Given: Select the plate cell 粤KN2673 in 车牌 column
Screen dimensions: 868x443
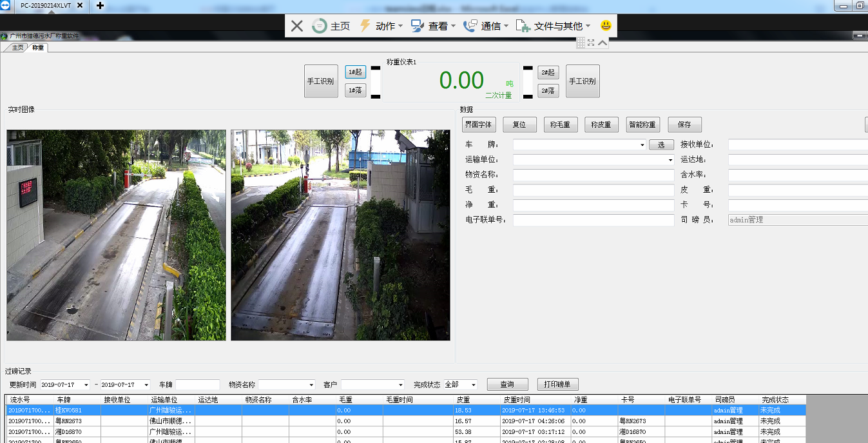Looking at the screenshot, I should 77,421.
